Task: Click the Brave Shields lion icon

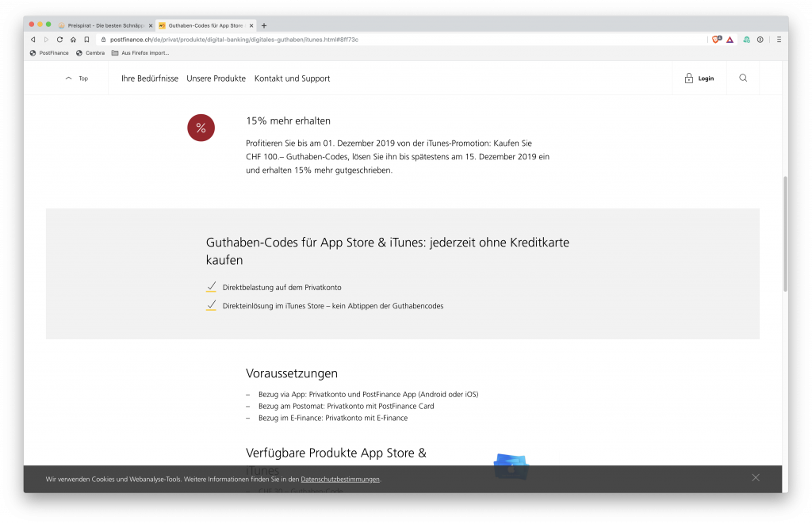Action: [x=716, y=39]
